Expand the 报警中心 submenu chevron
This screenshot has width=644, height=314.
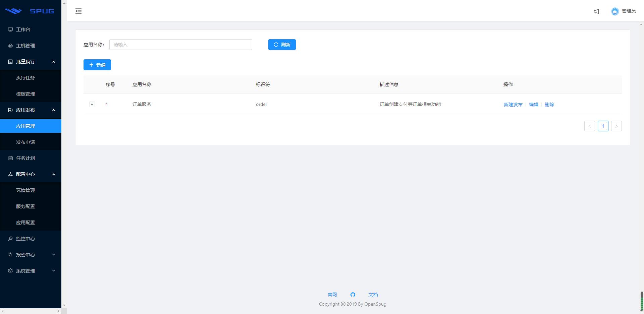[53, 255]
